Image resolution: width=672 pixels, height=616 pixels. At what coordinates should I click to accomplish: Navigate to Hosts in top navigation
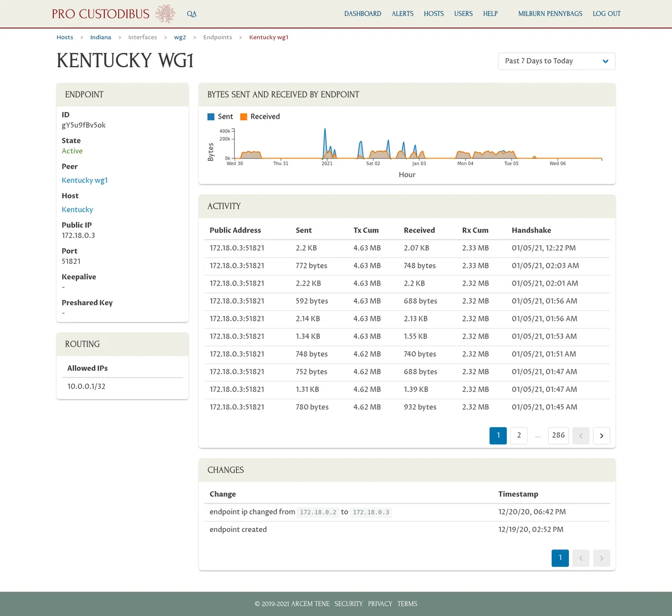point(433,13)
